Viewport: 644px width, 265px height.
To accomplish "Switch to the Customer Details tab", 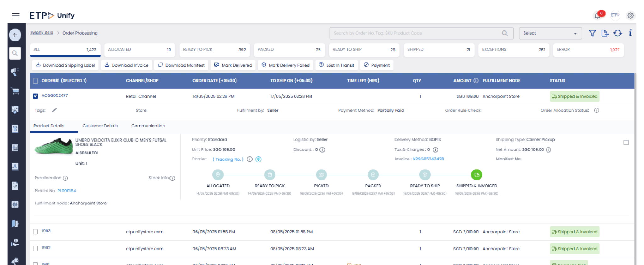I will [x=100, y=126].
